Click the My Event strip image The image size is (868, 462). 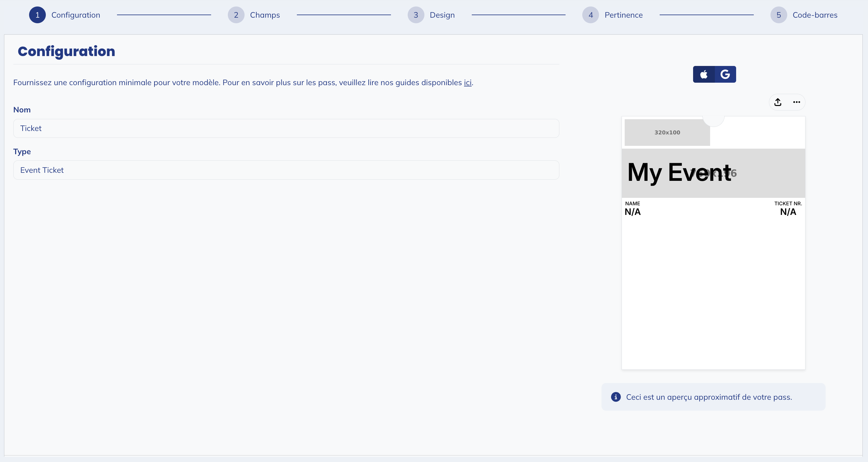(713, 173)
